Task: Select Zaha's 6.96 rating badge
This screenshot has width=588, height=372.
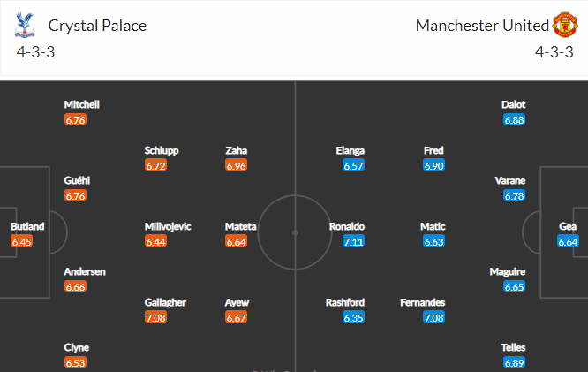Action: coord(237,165)
